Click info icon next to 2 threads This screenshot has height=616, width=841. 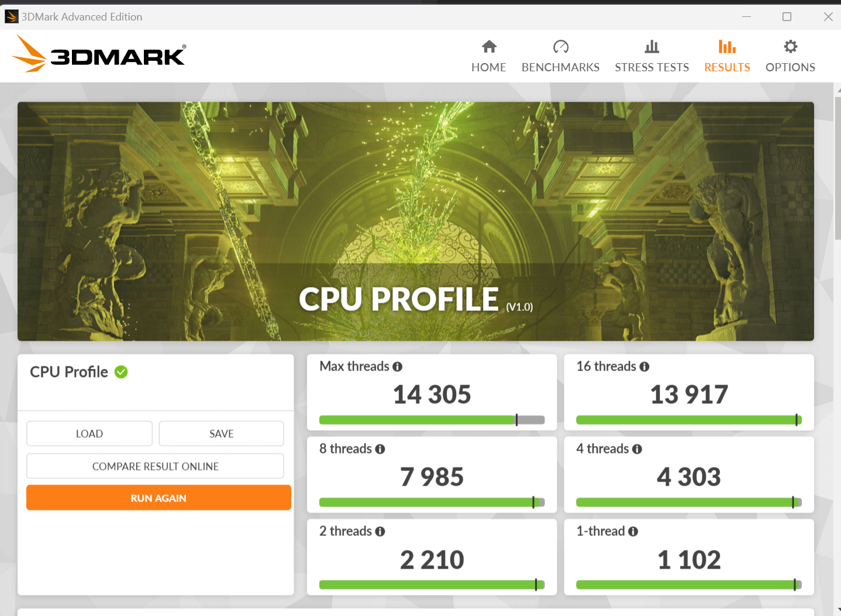tap(380, 531)
